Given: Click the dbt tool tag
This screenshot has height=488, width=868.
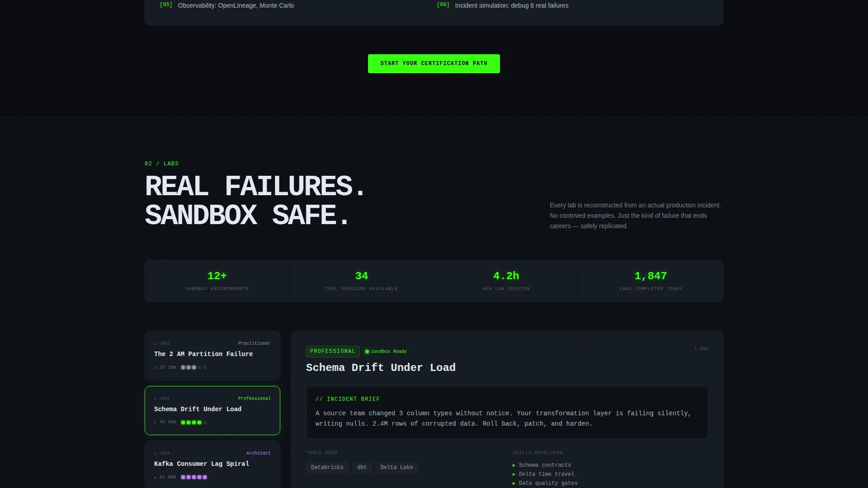Looking at the screenshot, I should pyautogui.click(x=362, y=467).
